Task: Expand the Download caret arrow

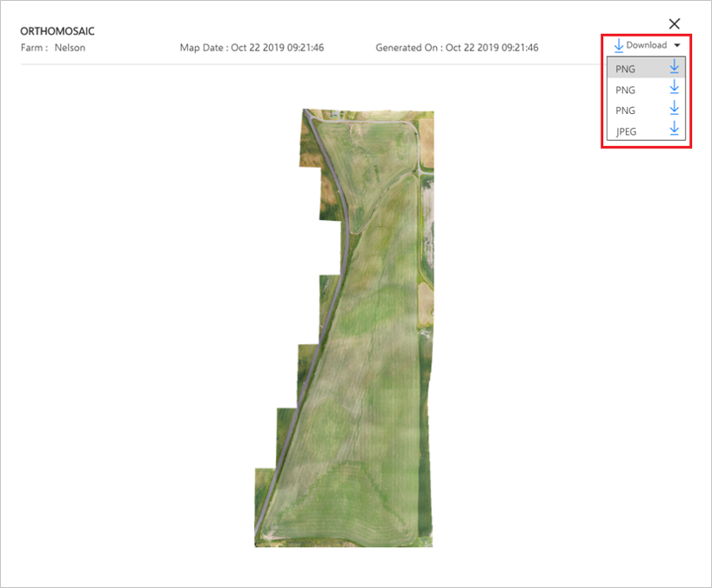Action: click(677, 45)
